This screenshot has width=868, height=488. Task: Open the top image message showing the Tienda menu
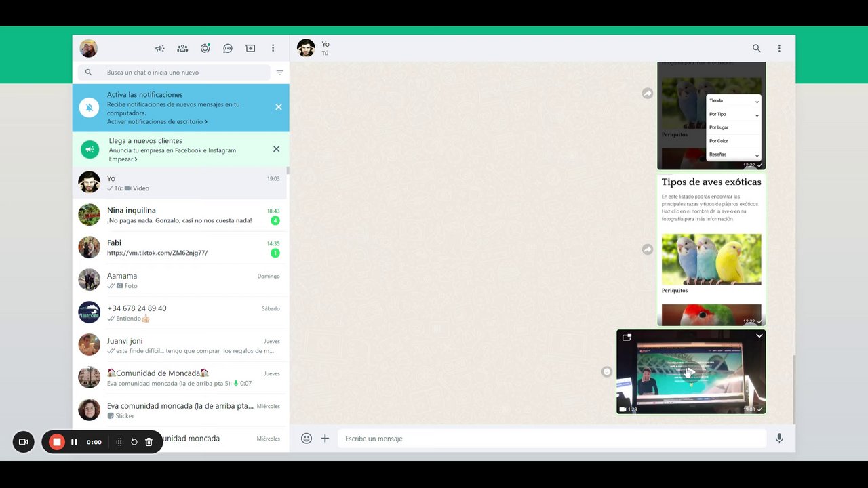(711, 116)
